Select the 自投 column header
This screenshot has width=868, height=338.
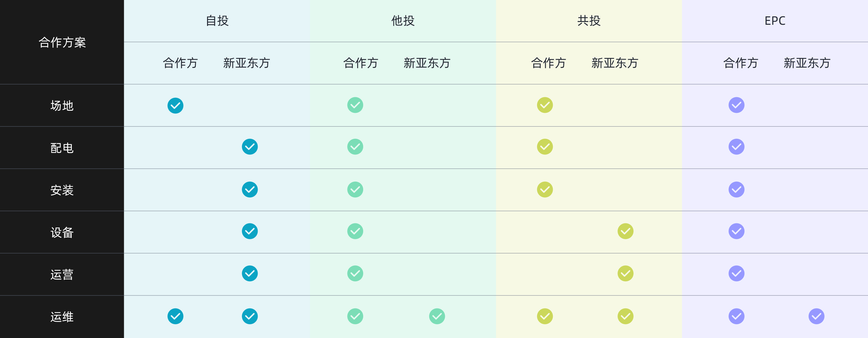click(217, 21)
